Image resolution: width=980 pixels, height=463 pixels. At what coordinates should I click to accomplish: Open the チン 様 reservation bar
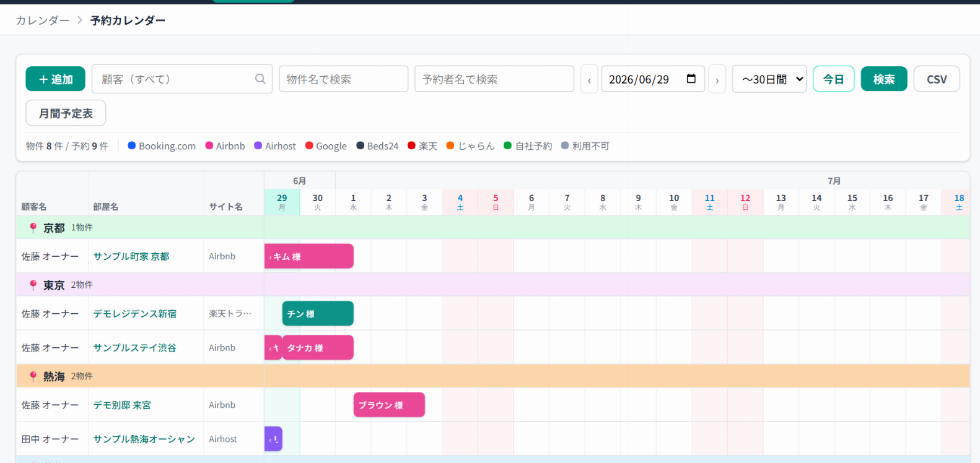[318, 314]
